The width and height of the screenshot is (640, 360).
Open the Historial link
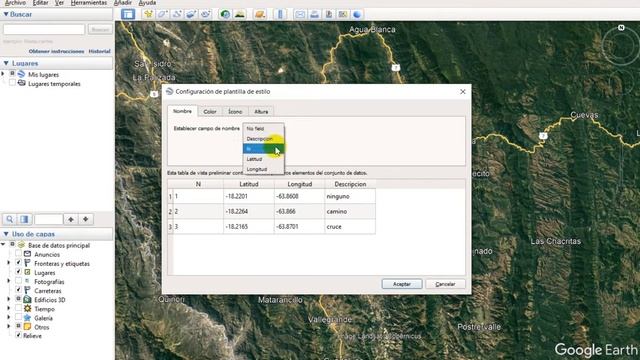coord(100,51)
